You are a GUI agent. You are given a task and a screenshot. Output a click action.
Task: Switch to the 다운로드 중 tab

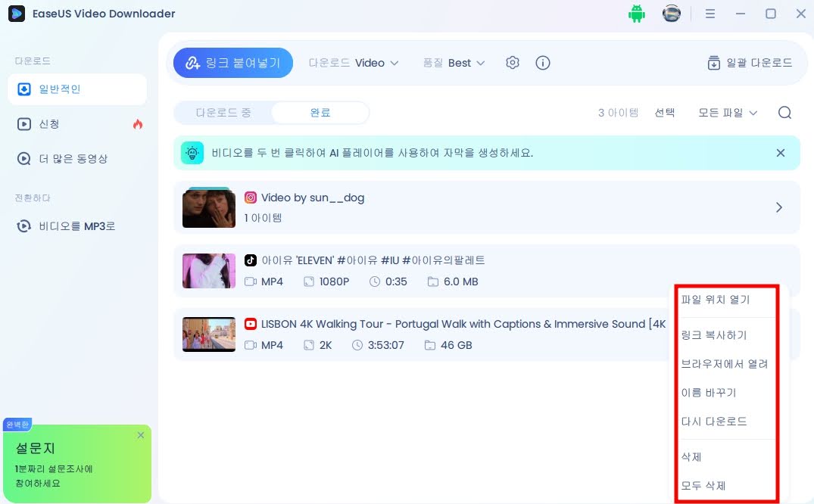click(223, 113)
